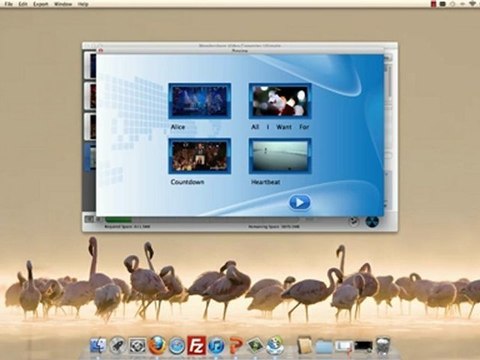This screenshot has height=360, width=480.
Task: Select the third clip in the sidebar
Action: pyautogui.click(x=90, y=127)
